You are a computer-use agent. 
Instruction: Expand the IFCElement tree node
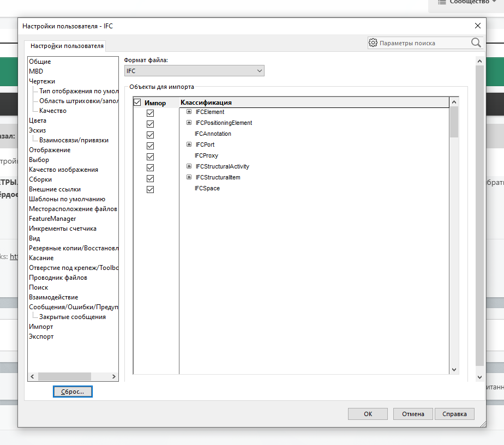(x=189, y=112)
